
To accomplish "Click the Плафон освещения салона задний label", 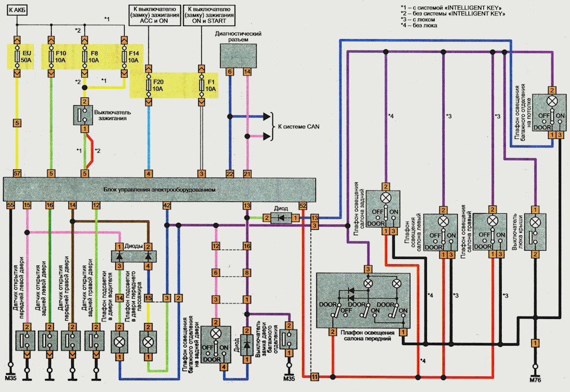I will coord(359,208).
